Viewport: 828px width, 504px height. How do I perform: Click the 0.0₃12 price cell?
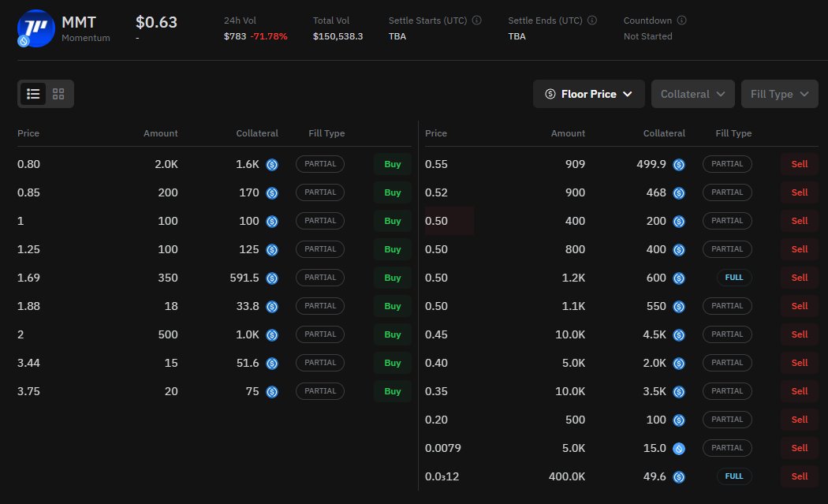pyautogui.click(x=442, y=476)
